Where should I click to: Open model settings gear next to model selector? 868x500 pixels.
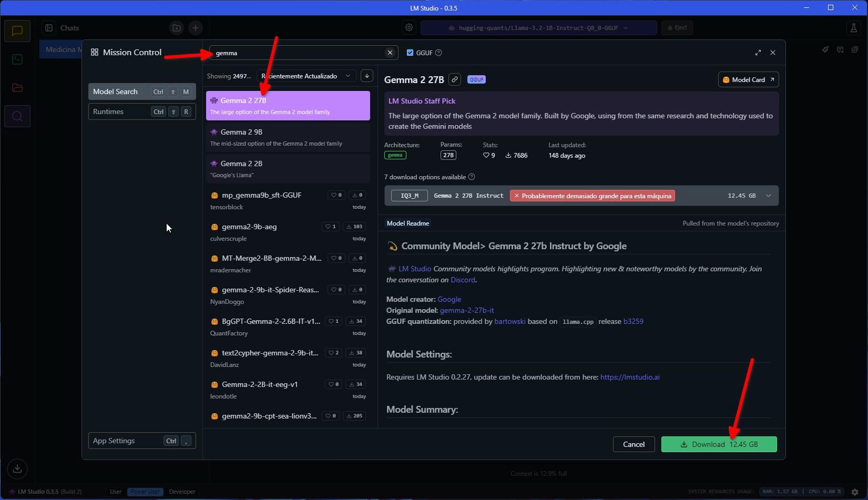(409, 27)
